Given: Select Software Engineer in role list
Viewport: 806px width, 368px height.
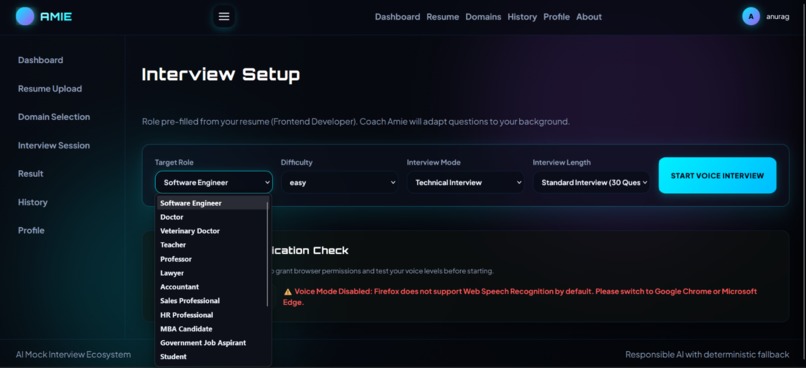Looking at the screenshot, I should pos(212,203).
